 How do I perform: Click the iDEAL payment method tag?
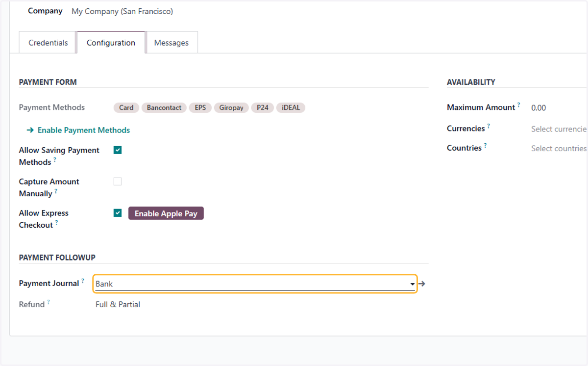click(291, 107)
